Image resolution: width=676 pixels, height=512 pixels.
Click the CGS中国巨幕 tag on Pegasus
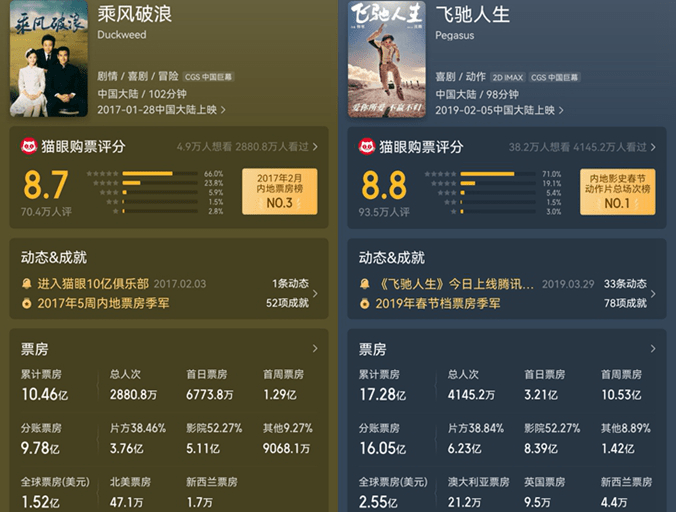point(554,78)
